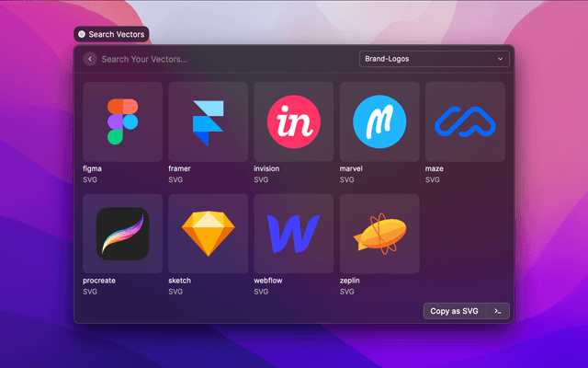Screen dimensions: 588x368
Task: Pick the Marvel logo vector
Action: tap(379, 121)
